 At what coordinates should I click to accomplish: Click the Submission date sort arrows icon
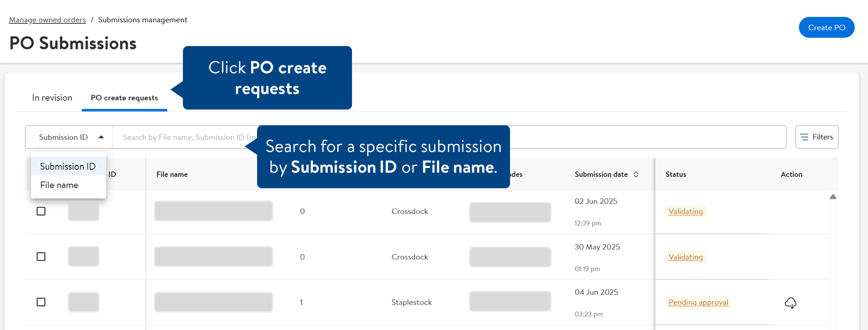click(x=636, y=174)
